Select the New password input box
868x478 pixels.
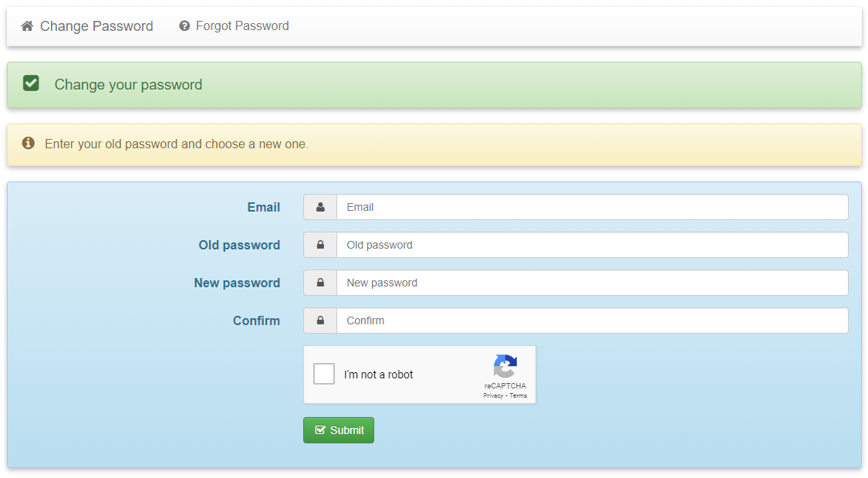[x=592, y=283]
